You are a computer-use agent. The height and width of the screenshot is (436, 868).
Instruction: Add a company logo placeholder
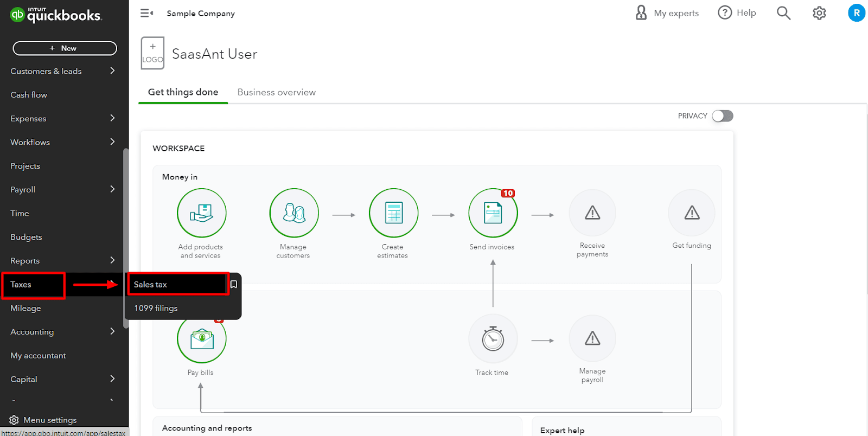[x=152, y=53]
